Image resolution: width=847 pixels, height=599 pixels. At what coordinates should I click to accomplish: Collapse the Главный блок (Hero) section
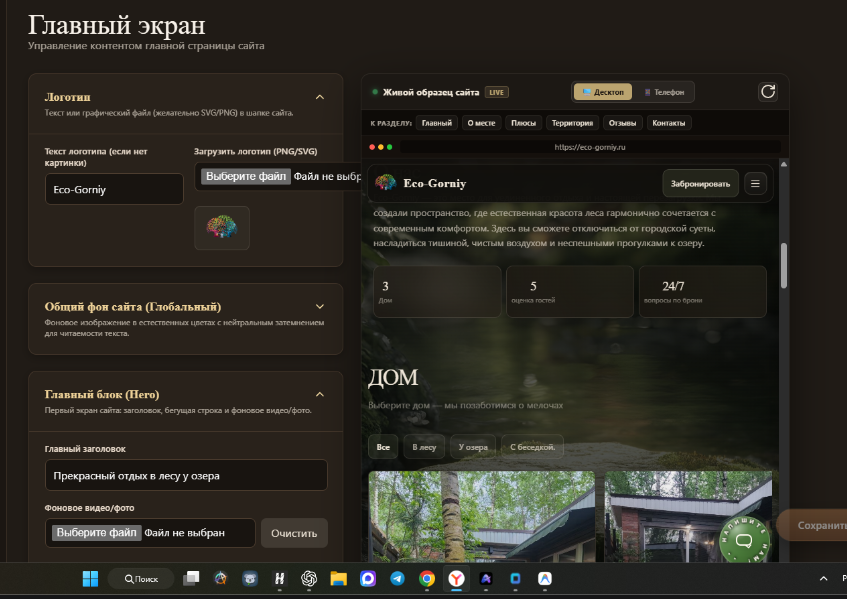point(320,394)
